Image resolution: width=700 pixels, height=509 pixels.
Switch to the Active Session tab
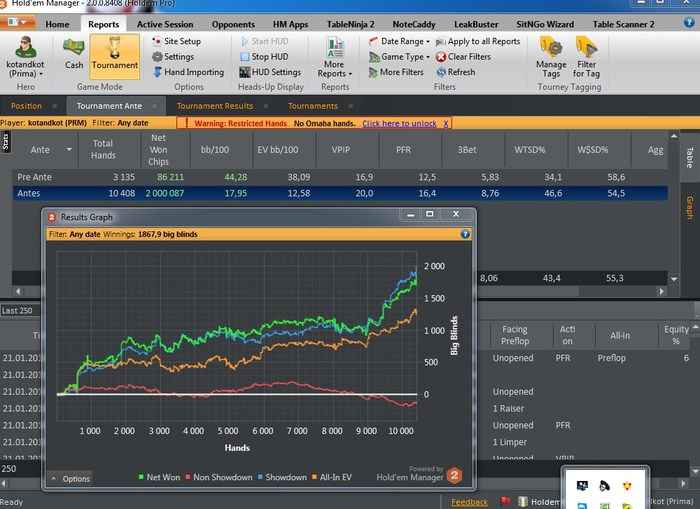[165, 25]
